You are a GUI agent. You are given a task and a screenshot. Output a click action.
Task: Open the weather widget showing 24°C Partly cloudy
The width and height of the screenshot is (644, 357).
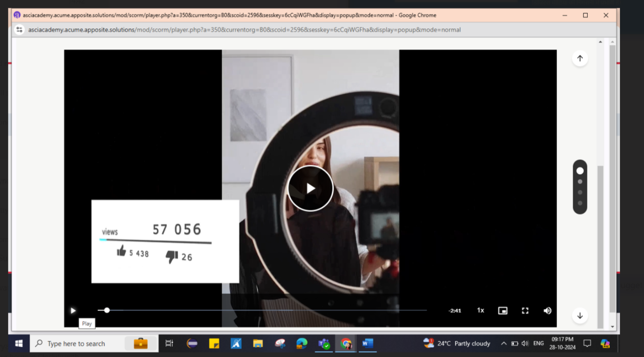point(457,343)
